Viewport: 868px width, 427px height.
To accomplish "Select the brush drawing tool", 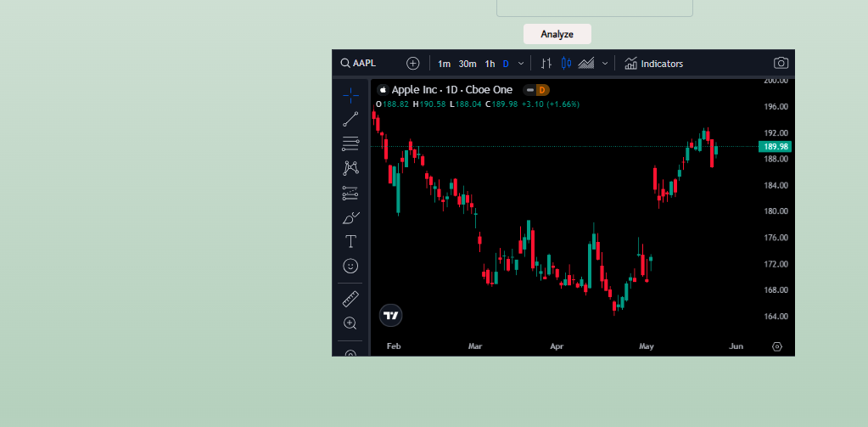I will point(350,217).
